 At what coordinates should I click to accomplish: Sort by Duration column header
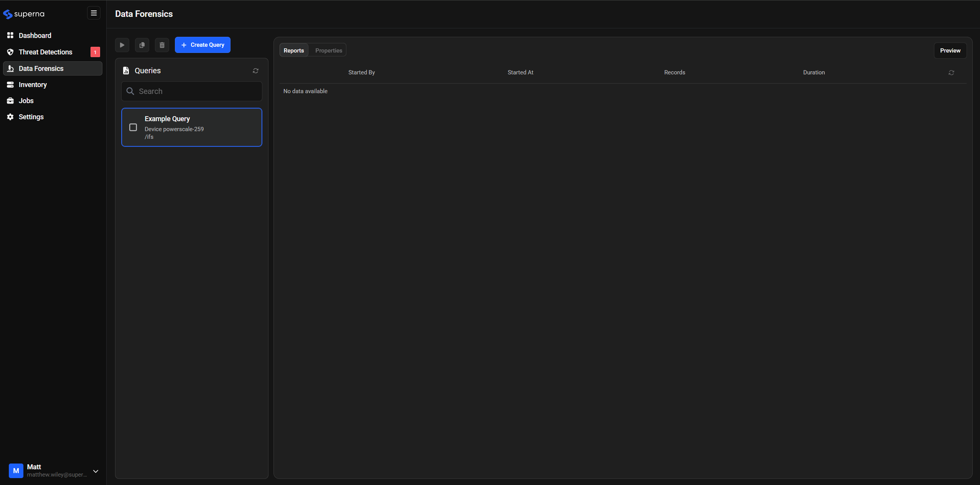[x=814, y=72]
